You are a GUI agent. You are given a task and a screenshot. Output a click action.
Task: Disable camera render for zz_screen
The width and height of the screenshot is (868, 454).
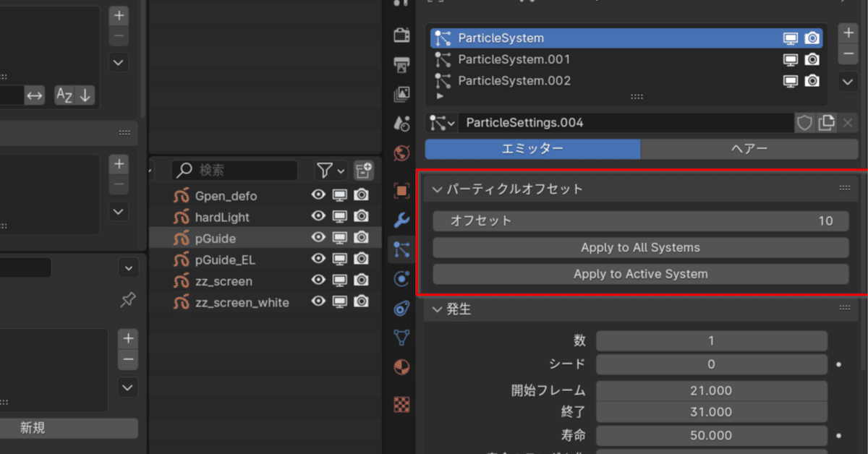(x=361, y=281)
